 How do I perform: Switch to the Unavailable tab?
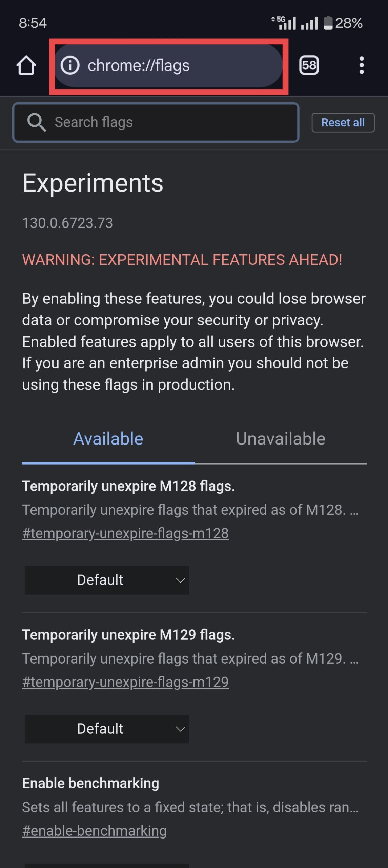[281, 439]
